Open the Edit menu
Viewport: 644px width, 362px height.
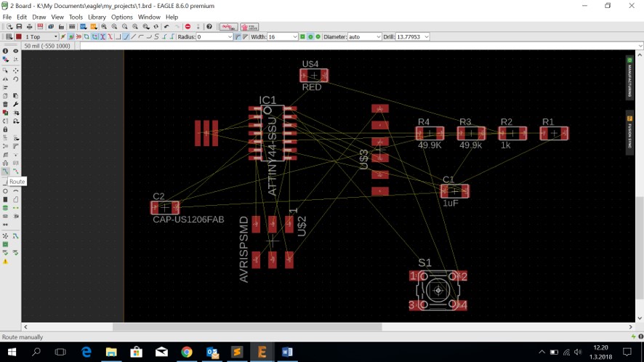coord(22,17)
